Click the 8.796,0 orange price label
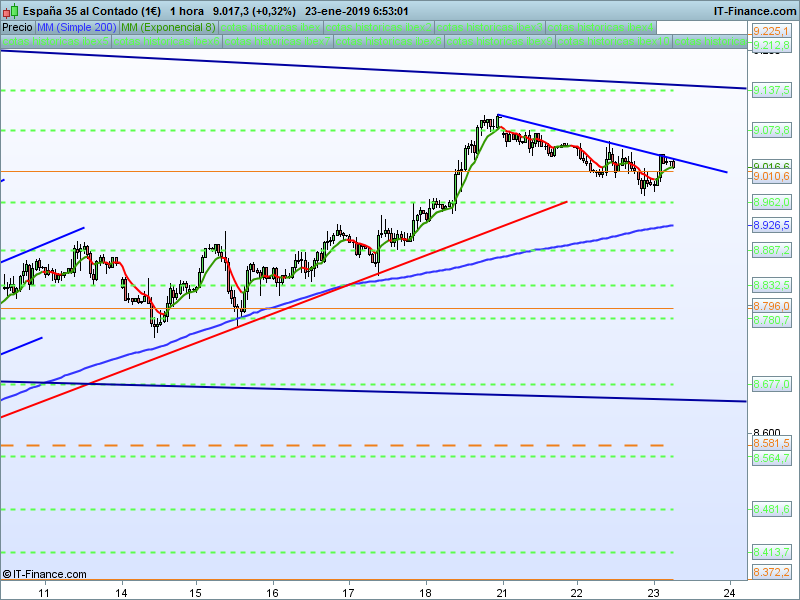The width and height of the screenshot is (800, 600). 771,306
